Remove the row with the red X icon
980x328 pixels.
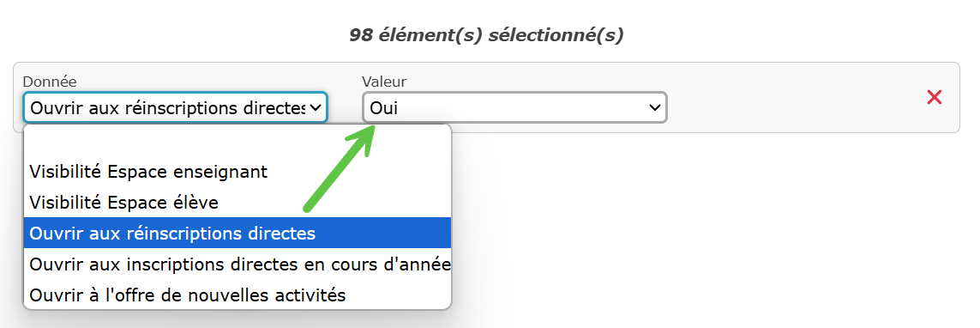pyautogui.click(x=935, y=97)
